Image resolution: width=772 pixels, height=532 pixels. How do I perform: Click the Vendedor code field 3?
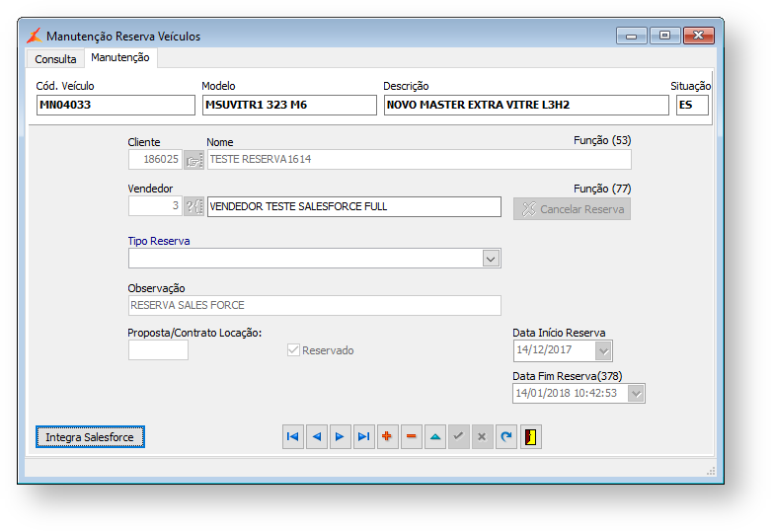coord(155,206)
